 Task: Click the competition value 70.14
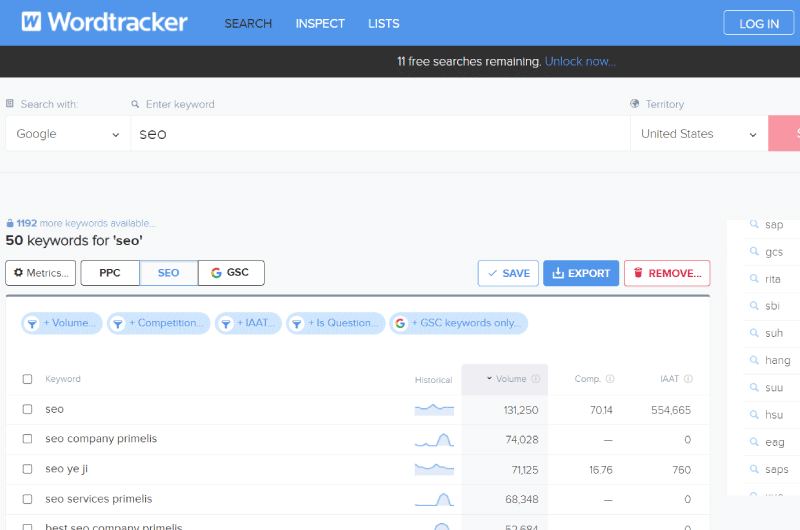(x=601, y=410)
